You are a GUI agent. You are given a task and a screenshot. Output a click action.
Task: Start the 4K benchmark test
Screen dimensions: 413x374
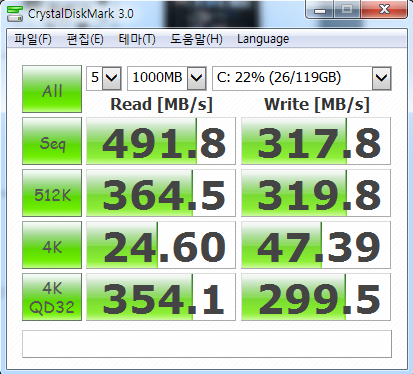pyautogui.click(x=52, y=245)
